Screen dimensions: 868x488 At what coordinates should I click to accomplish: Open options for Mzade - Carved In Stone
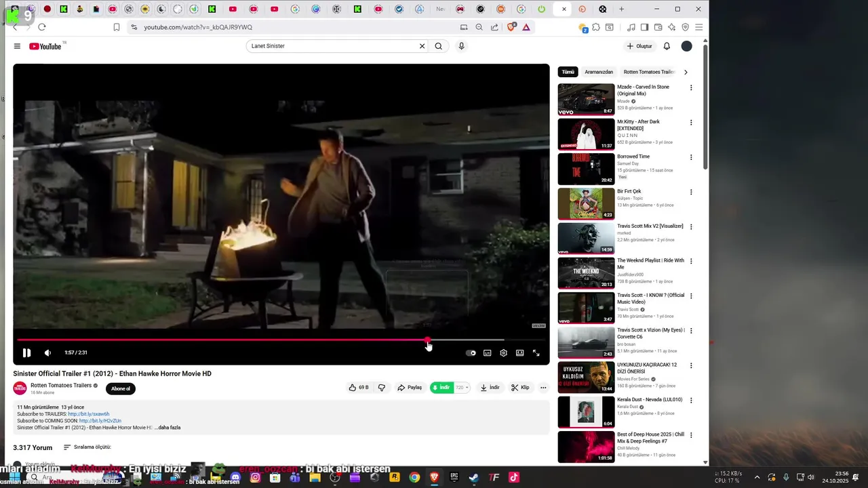click(x=691, y=87)
